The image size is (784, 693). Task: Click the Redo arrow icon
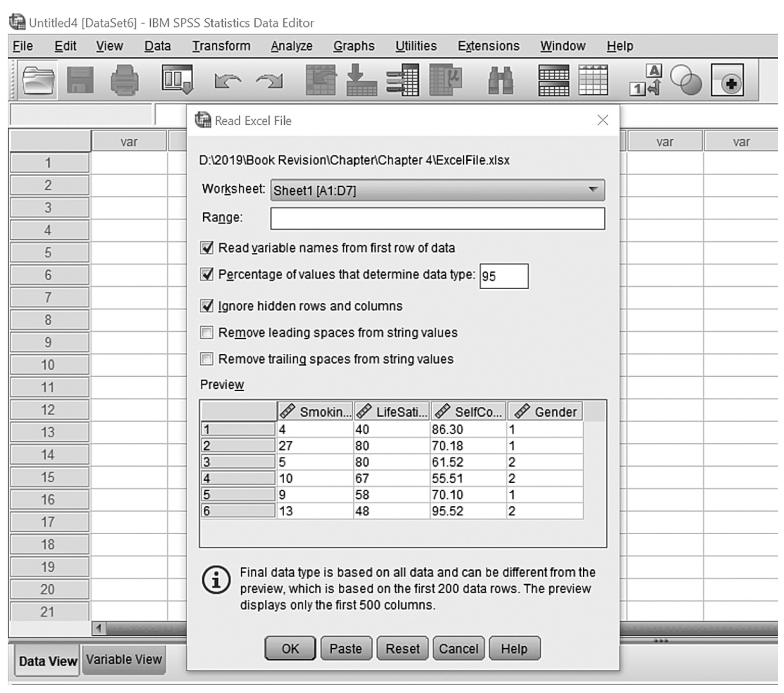pyautogui.click(x=269, y=81)
